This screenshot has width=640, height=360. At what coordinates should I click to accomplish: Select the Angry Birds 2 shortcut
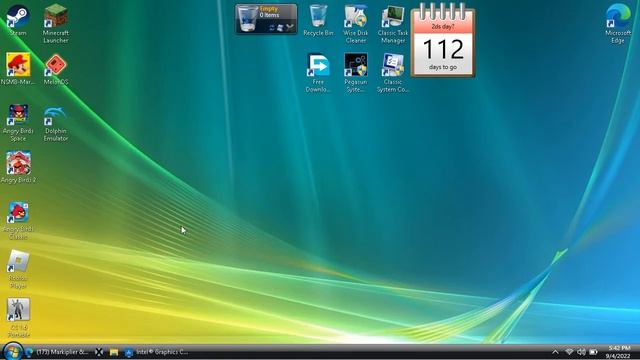(18, 167)
